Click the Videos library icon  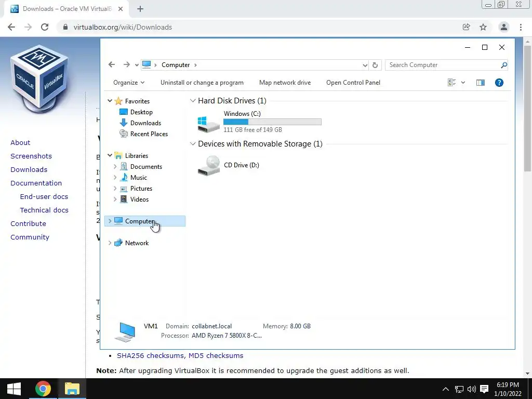(124, 199)
